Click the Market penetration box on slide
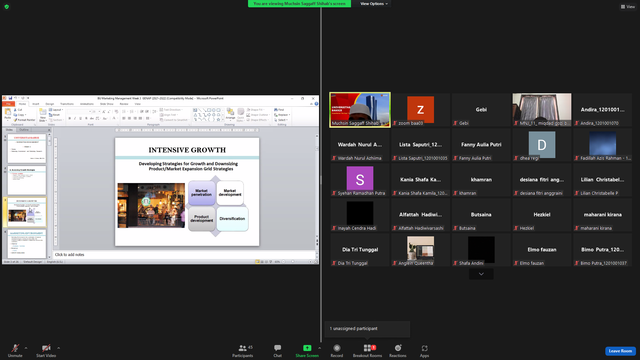Image resolution: width=640 pixels, height=360 pixels. (202, 193)
